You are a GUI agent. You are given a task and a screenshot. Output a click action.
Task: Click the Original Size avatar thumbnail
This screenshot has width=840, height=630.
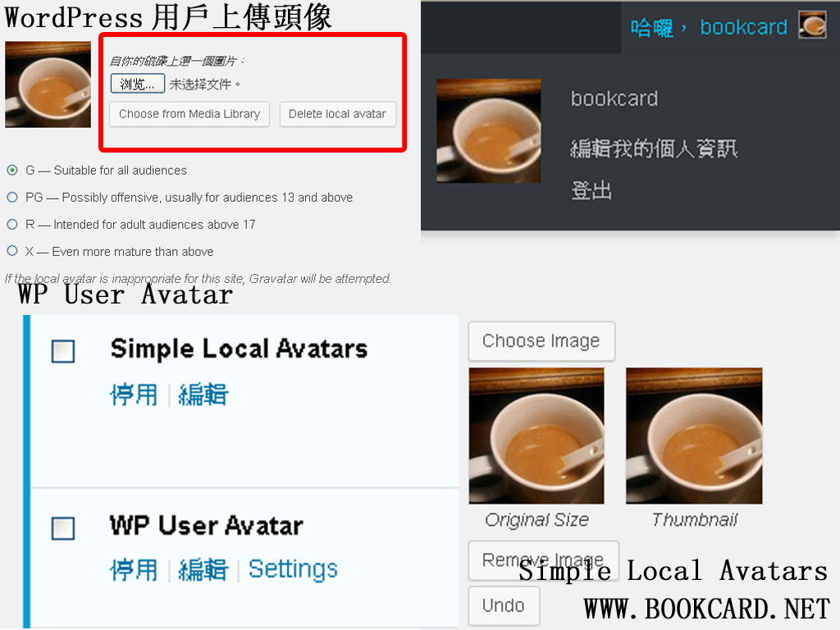tap(536, 435)
